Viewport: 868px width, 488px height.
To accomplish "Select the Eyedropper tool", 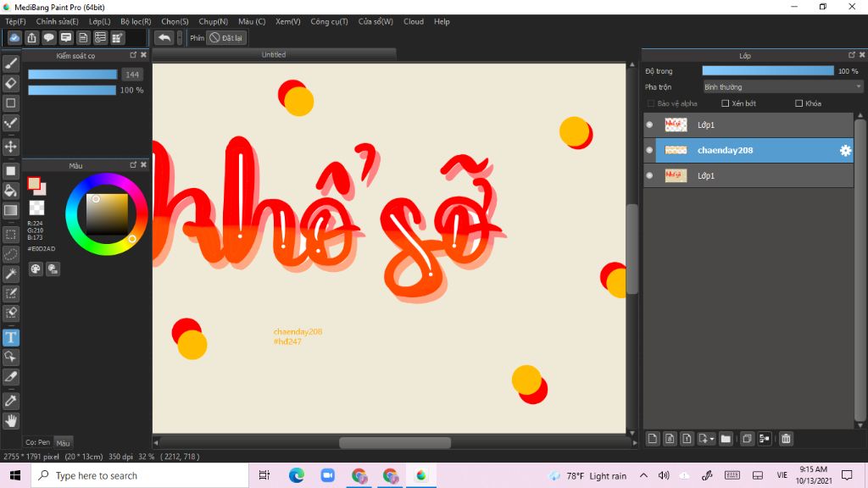I will pos(10,401).
